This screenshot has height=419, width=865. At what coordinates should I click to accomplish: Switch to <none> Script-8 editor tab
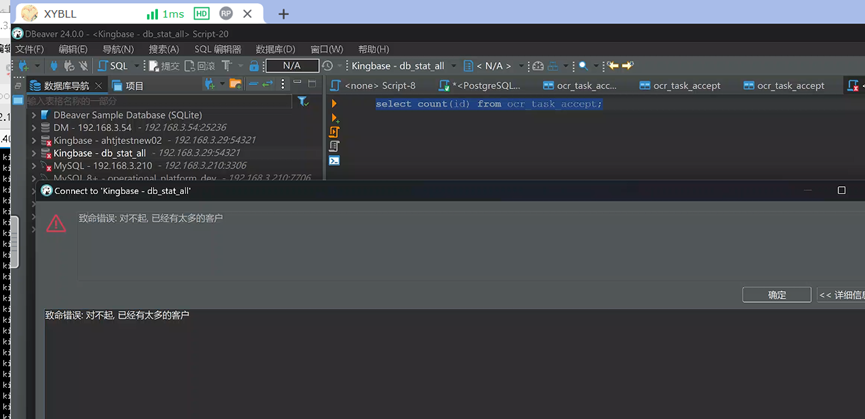click(373, 85)
